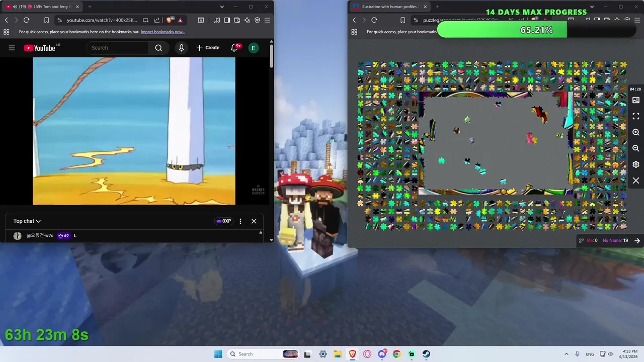Screen dimensions: 644x362
Task: Open tab search dropdown in YouTube window
Action: [222, 7]
